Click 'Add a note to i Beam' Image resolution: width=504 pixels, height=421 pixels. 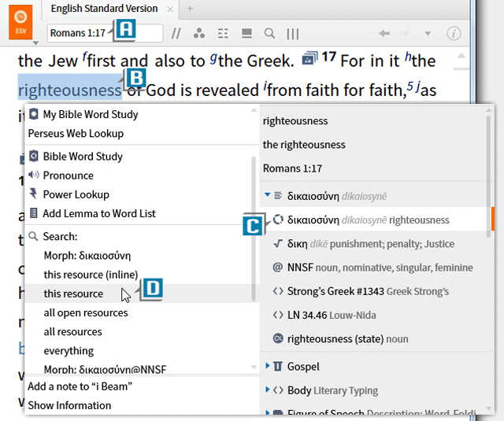pyautogui.click(x=80, y=386)
